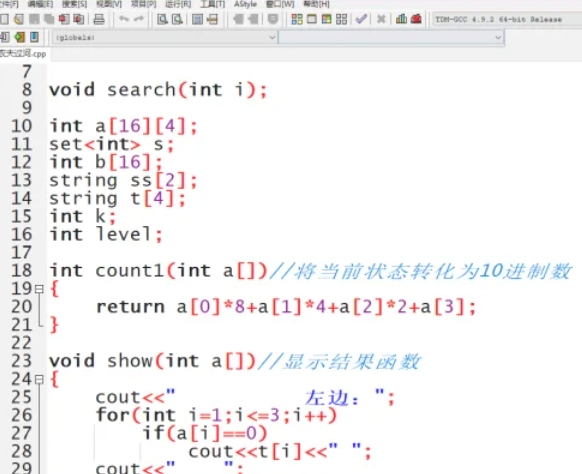Open the 编辑[E] menu
The width and height of the screenshot is (582, 474).
pos(40,4)
